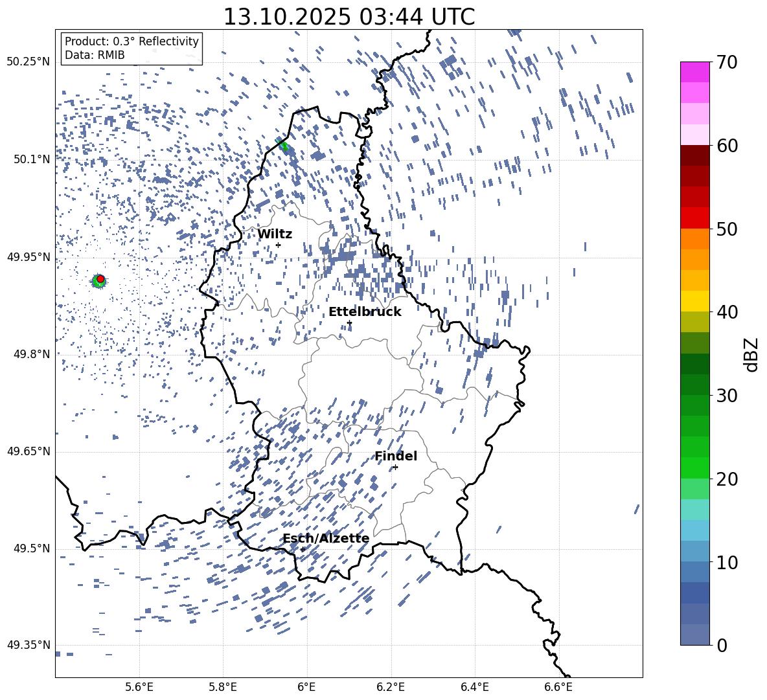Click the 30 colorbar tick label
The height and width of the screenshot is (700, 767).
click(x=727, y=396)
